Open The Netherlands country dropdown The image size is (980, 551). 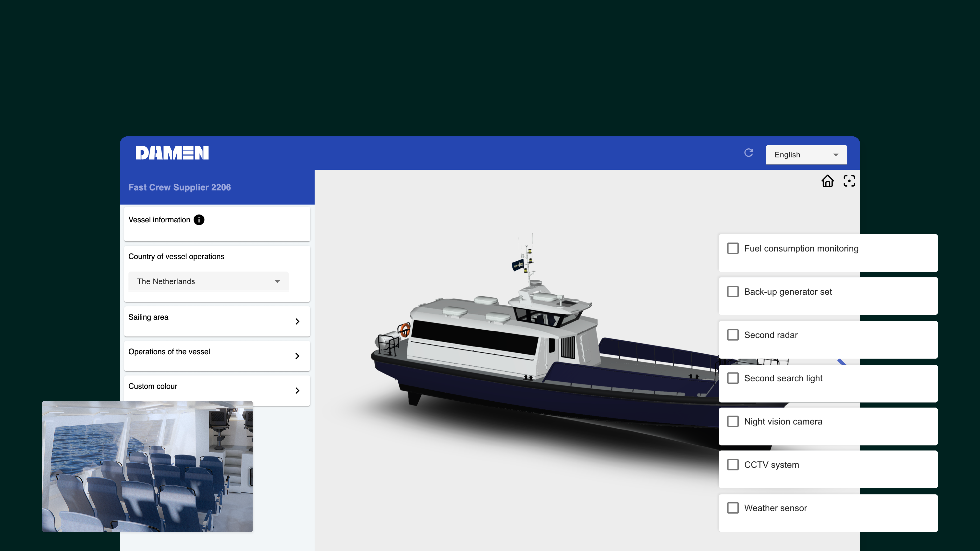point(208,281)
